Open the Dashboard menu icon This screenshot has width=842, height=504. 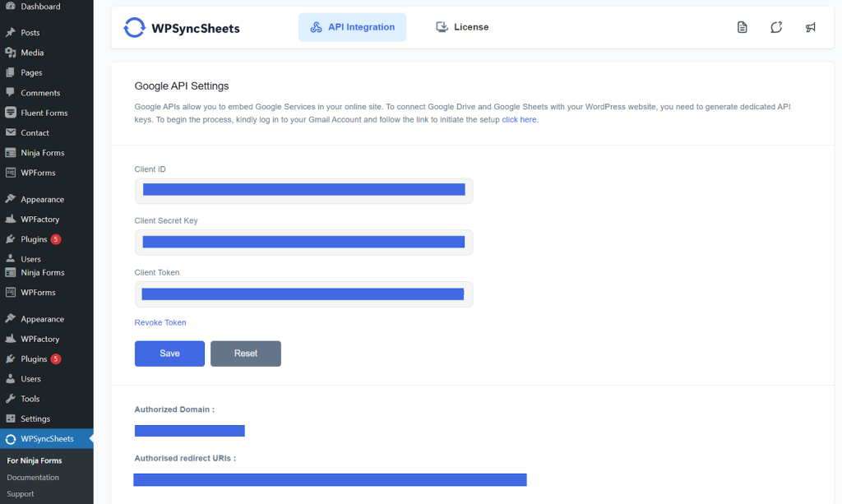[x=10, y=6]
